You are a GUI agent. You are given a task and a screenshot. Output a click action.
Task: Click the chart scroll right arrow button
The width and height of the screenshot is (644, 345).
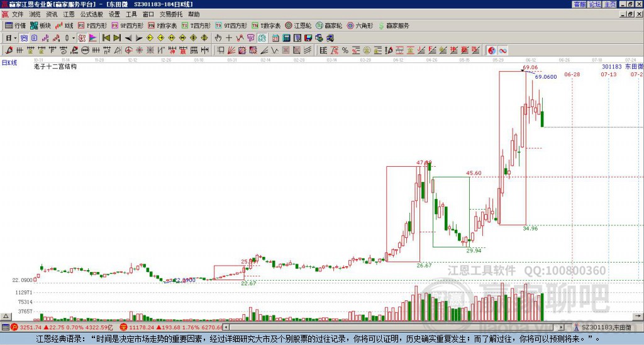pos(639,317)
